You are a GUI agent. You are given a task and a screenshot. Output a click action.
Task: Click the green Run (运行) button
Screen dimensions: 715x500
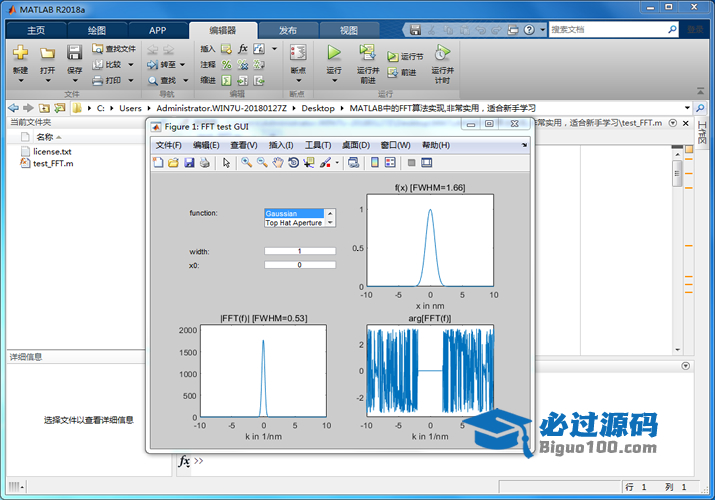point(334,53)
